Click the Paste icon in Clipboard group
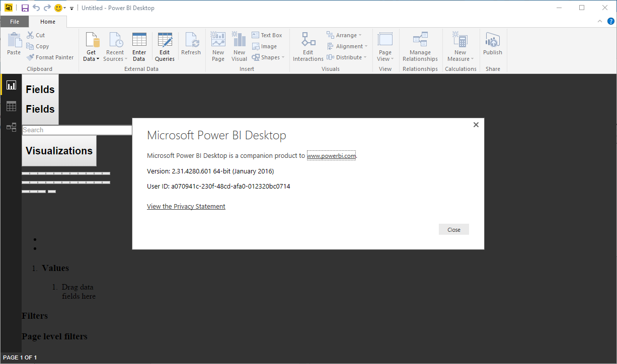The height and width of the screenshot is (364, 617). (14, 39)
